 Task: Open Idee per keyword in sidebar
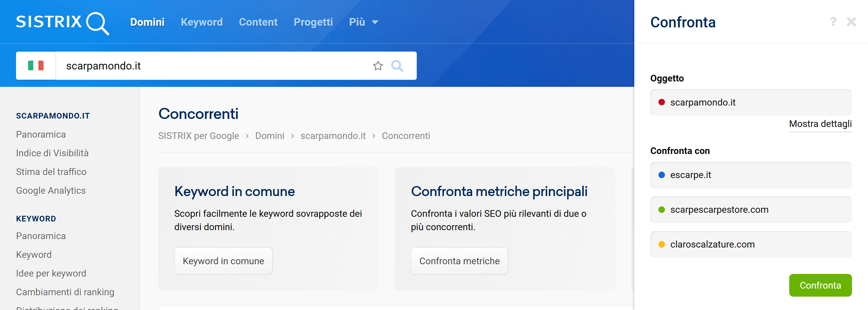(x=51, y=273)
